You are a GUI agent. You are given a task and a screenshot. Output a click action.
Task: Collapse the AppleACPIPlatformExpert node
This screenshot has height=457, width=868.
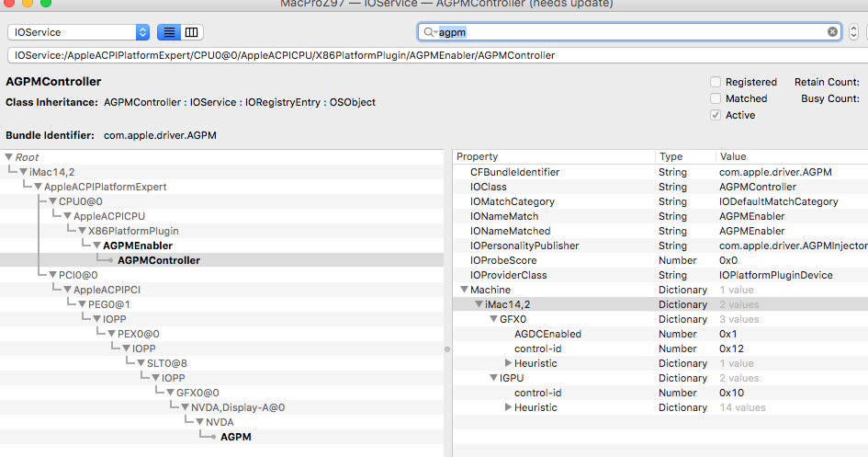tap(39, 187)
